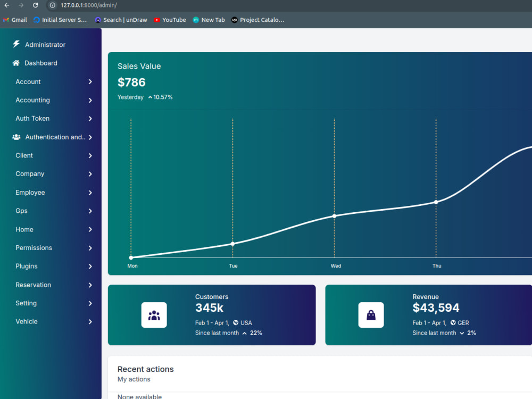532x399 pixels.
Task: Expand the Account menu chevron
Action: (x=90, y=82)
